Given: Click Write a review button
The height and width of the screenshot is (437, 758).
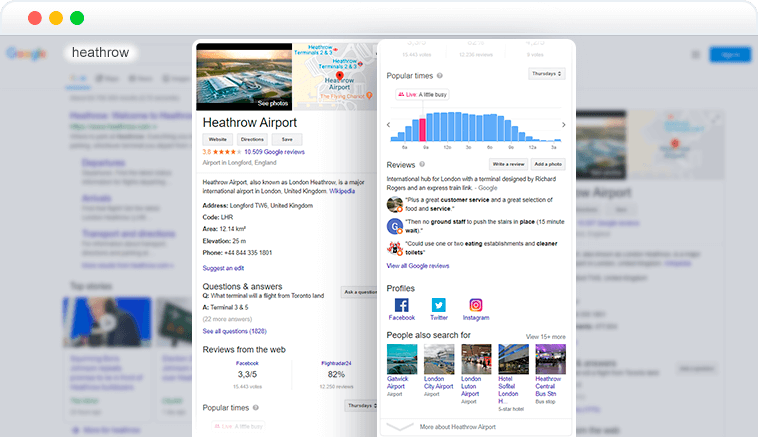Looking at the screenshot, I should click(508, 164).
